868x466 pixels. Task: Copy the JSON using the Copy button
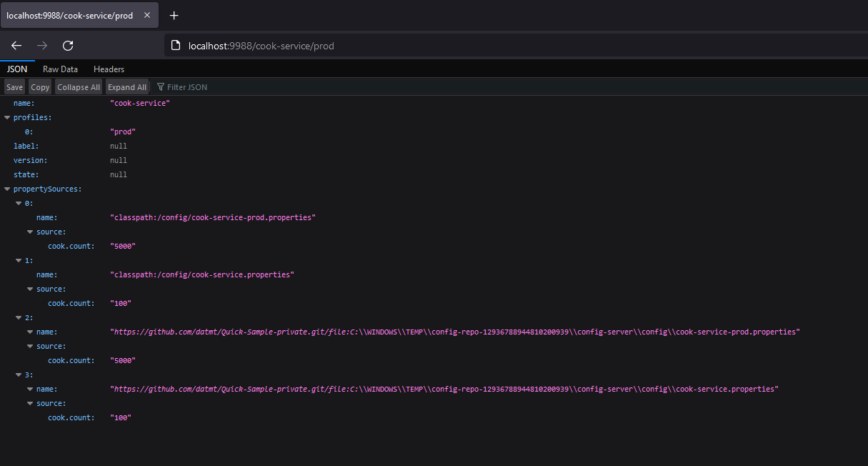(39, 86)
